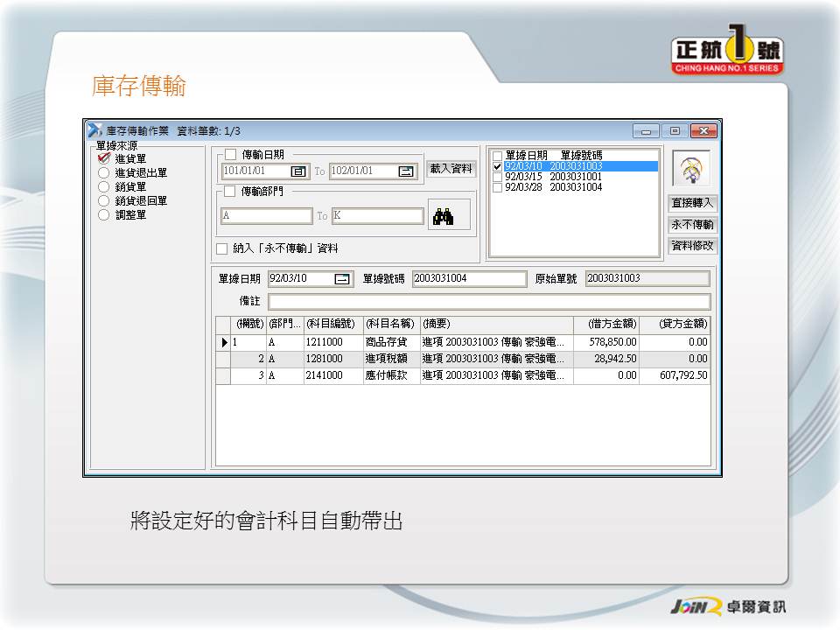Image resolution: width=840 pixels, height=630 pixels.
Task: Click into the 備註 remarks field
Action: click(488, 301)
